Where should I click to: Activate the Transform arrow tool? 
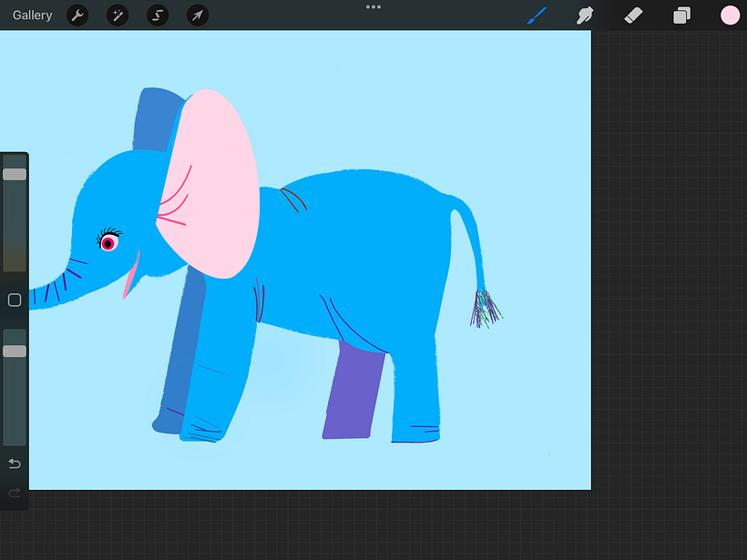point(198,15)
